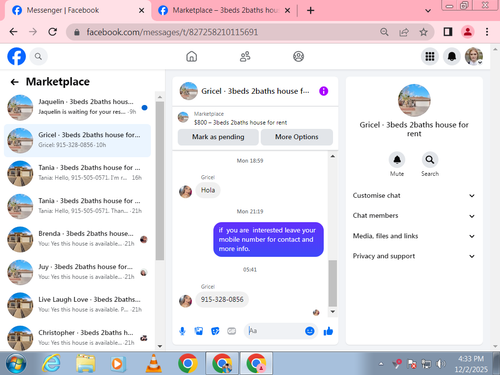Choose a GIF icon

232,331
